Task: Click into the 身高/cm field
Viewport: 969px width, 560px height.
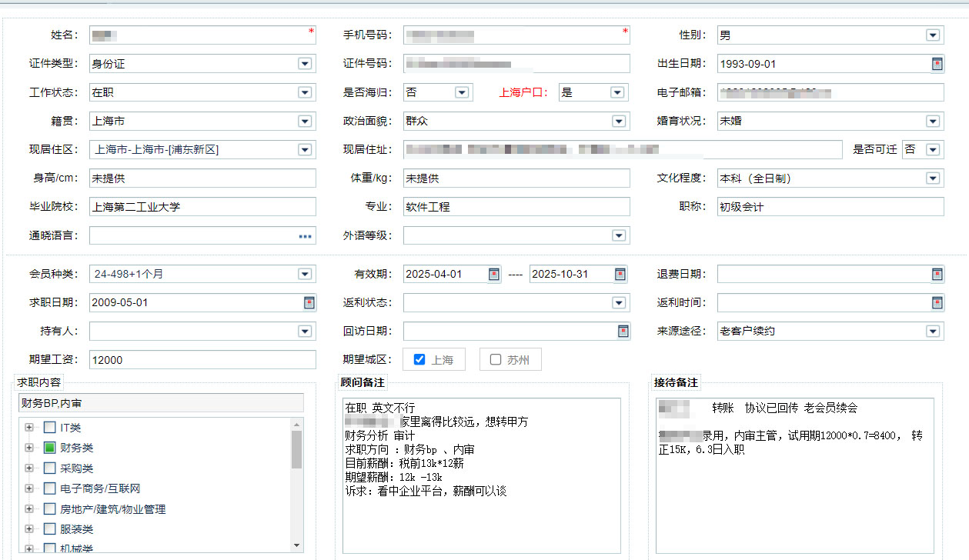Action: [202, 178]
